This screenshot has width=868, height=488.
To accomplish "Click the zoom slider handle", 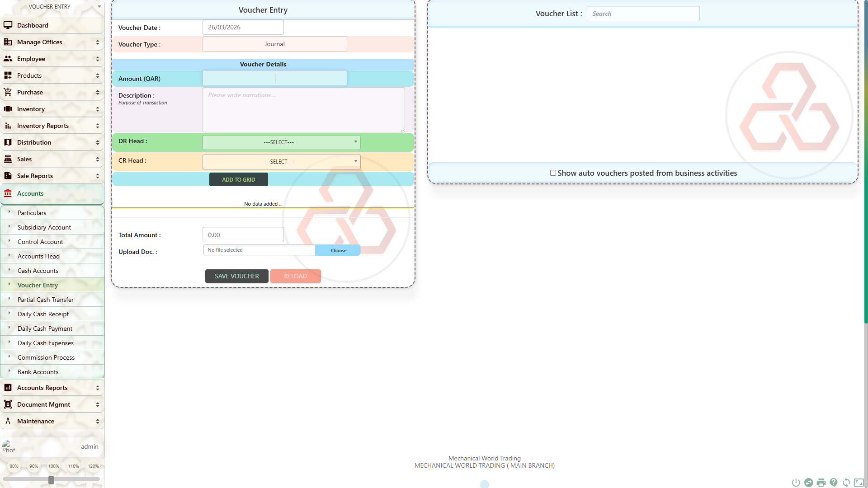I will (x=51, y=480).
